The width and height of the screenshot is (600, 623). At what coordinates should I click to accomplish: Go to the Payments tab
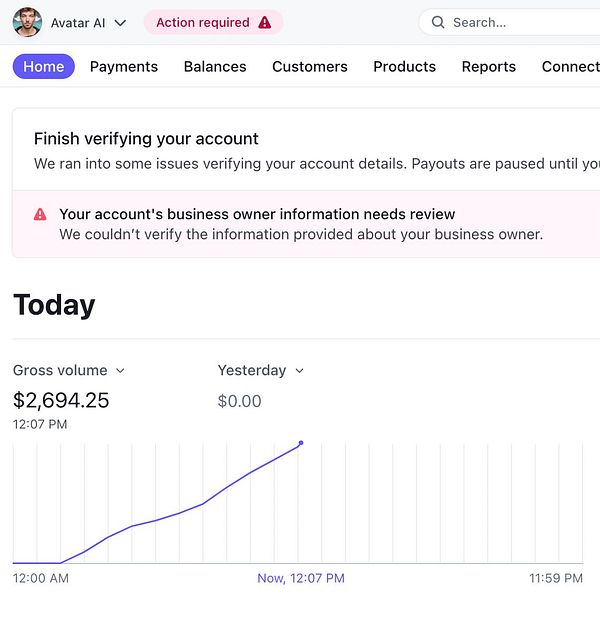(x=124, y=67)
